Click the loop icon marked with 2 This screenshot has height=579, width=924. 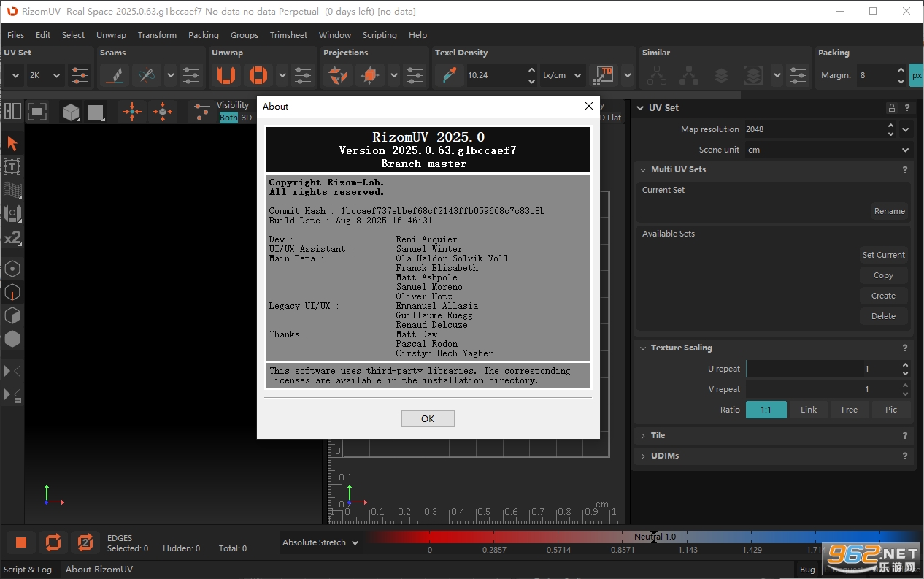tap(85, 542)
